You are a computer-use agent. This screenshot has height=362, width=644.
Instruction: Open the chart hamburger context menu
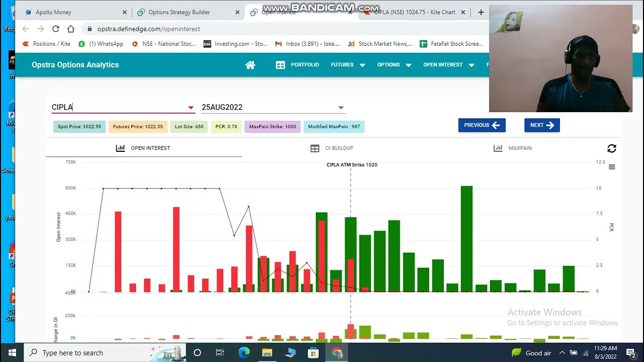point(612,167)
